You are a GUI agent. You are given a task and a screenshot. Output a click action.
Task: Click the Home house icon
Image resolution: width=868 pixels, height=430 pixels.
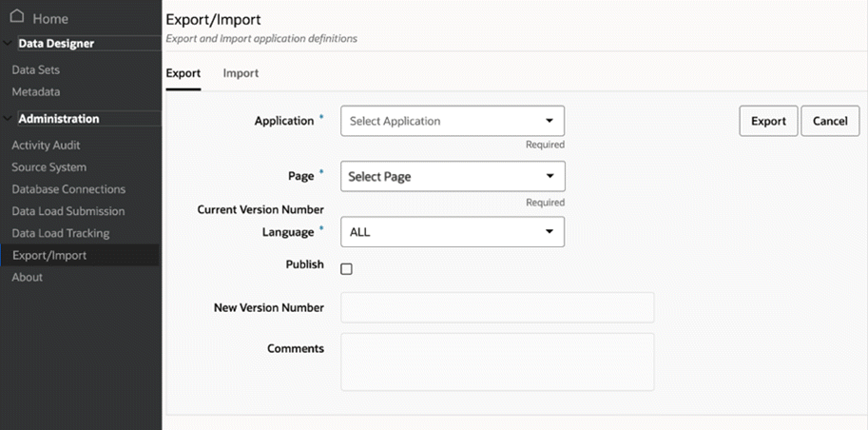click(x=16, y=17)
